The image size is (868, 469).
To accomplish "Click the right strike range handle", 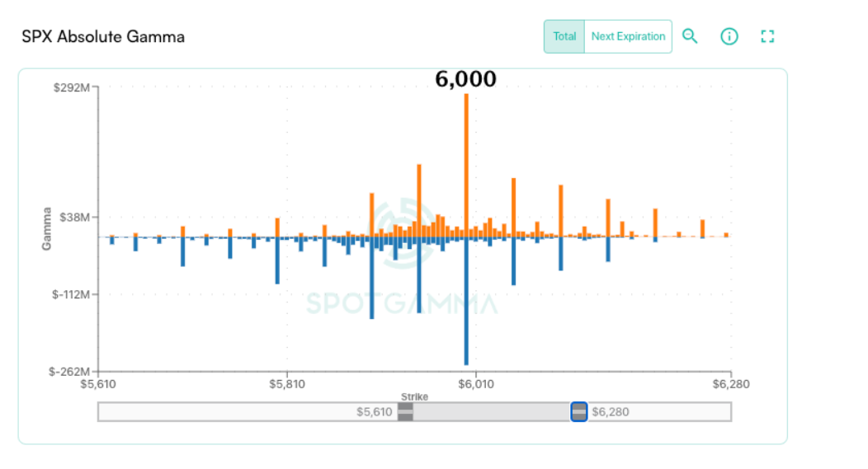I will 579,411.
